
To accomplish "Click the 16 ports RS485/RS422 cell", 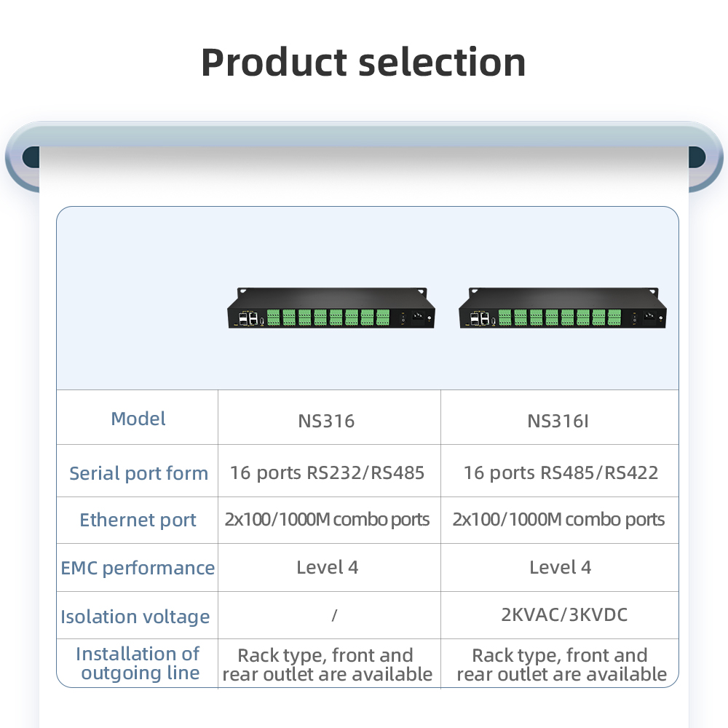I will click(561, 472).
